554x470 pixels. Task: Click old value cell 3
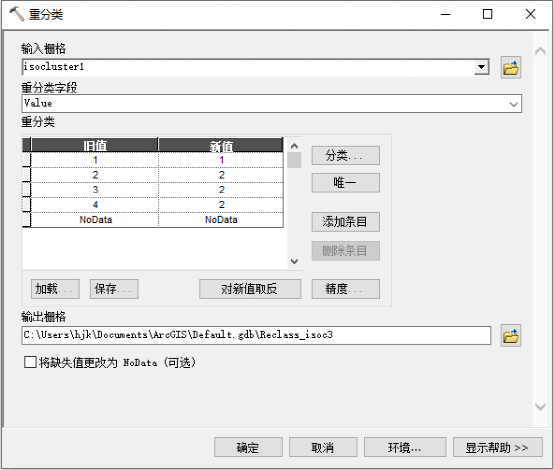[95, 190]
